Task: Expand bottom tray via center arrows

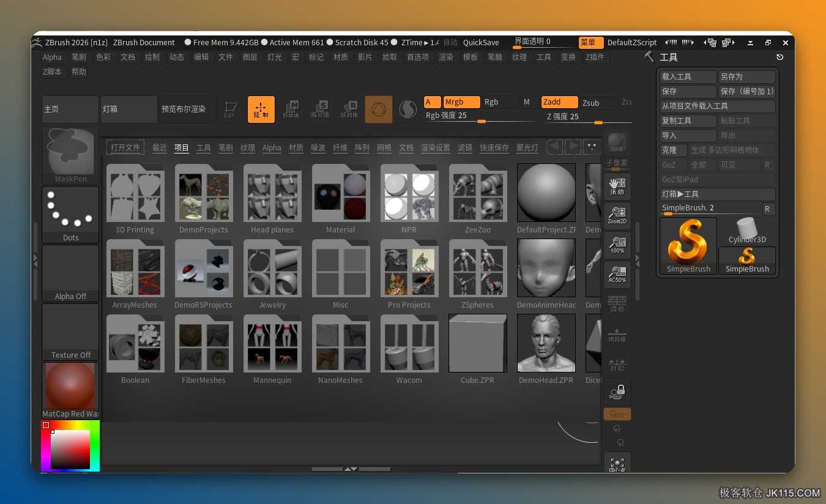Action: pyautogui.click(x=351, y=469)
